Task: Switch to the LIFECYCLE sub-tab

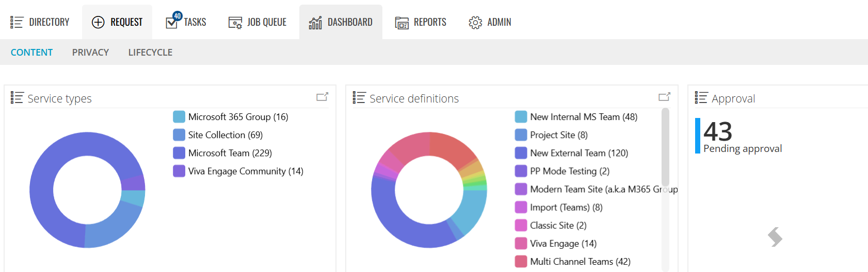Action: pos(150,53)
